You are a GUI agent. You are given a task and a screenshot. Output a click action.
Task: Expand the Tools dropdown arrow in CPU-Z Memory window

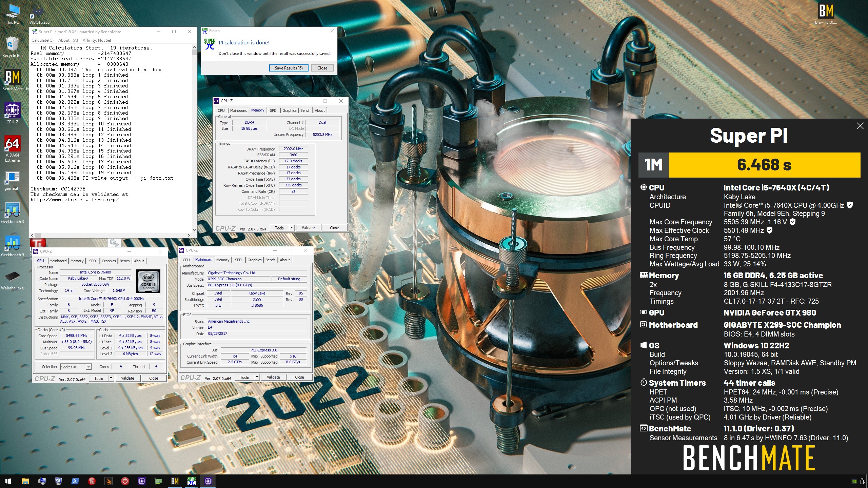[x=292, y=228]
